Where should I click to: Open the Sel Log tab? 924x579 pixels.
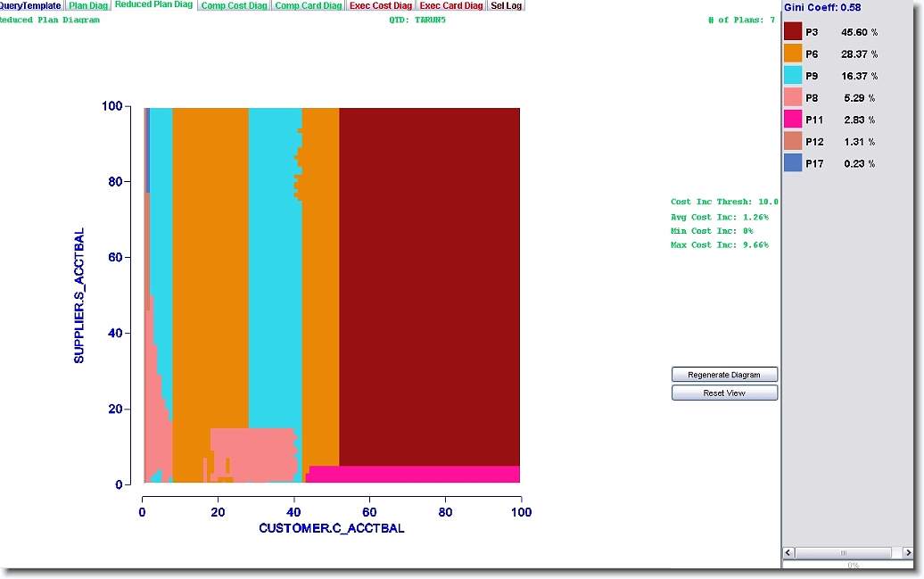tap(507, 5)
